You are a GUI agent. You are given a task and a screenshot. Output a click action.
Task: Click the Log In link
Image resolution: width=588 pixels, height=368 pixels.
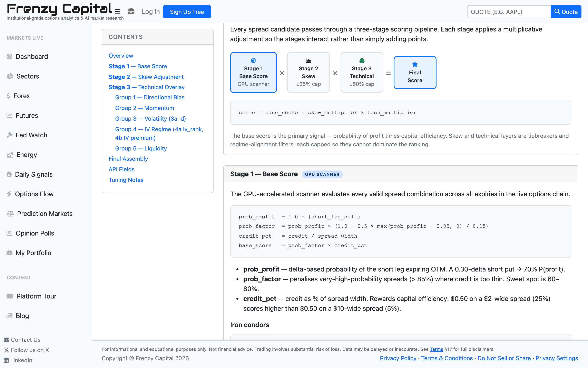(x=151, y=12)
